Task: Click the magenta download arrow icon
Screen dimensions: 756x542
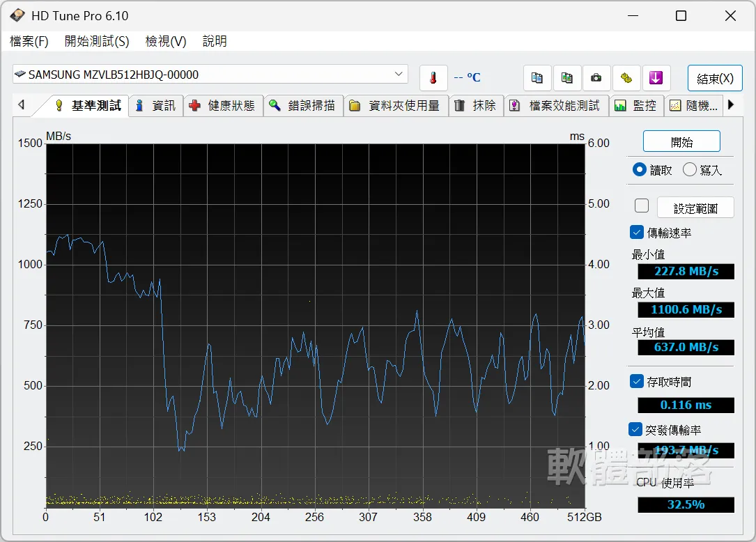Action: point(656,77)
